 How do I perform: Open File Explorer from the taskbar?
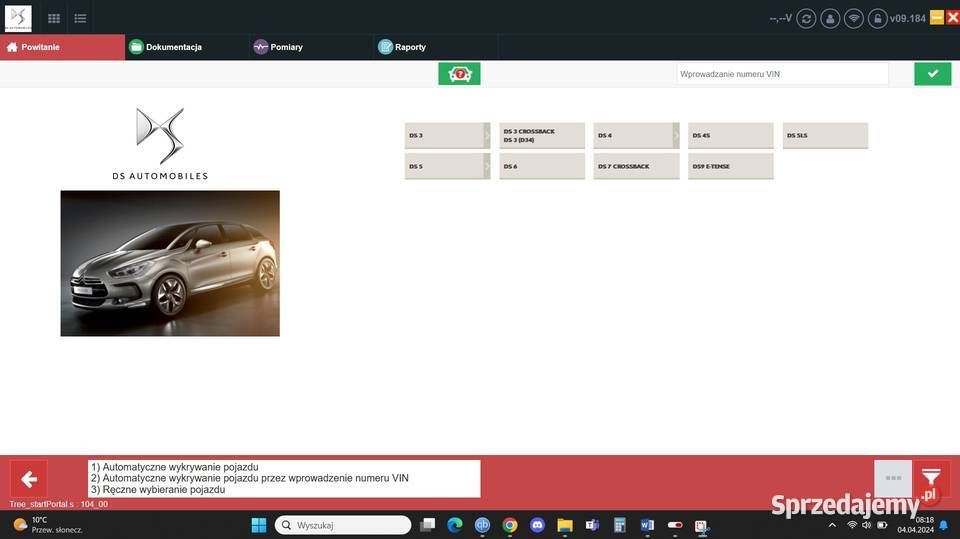[564, 525]
